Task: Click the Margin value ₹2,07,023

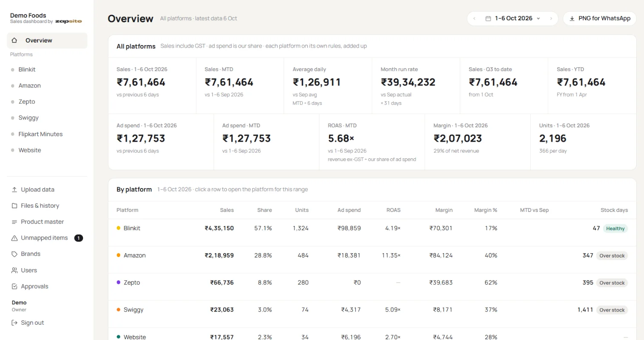Action: pos(458,138)
